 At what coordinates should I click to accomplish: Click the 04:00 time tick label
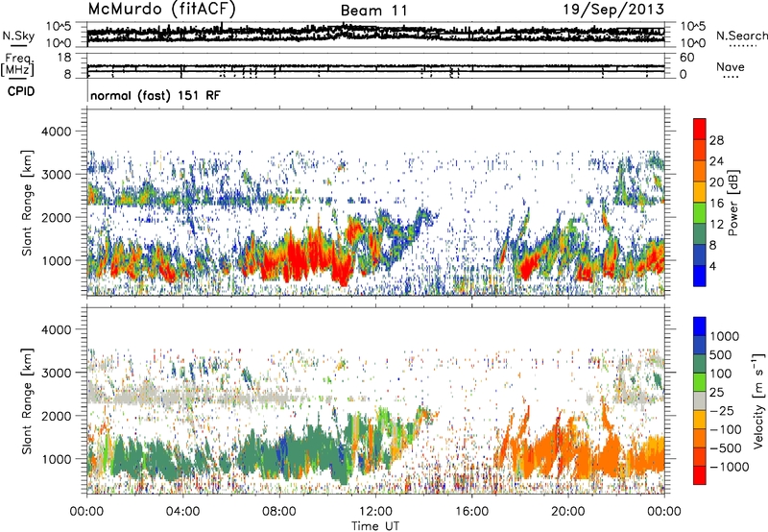coord(183,512)
